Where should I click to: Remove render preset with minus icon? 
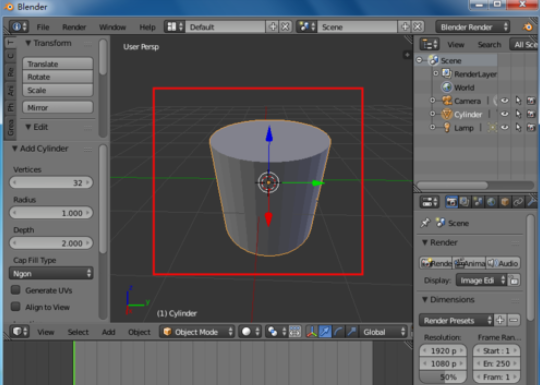pos(513,320)
